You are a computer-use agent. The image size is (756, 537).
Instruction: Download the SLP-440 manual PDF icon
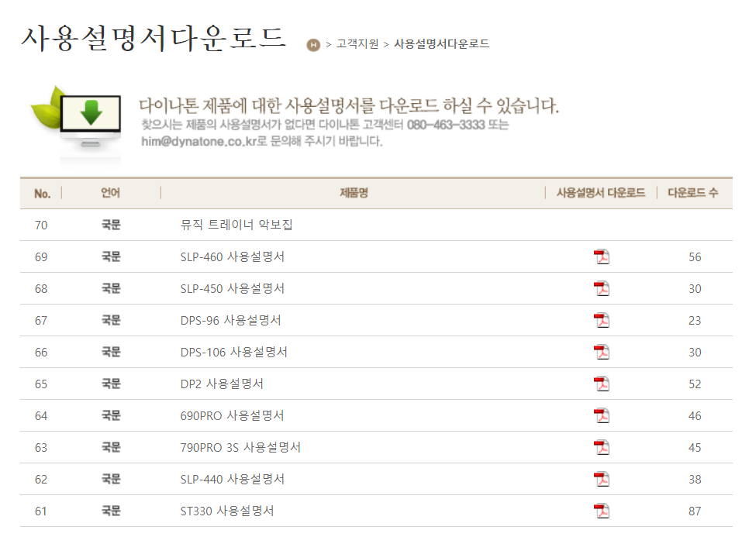(602, 479)
